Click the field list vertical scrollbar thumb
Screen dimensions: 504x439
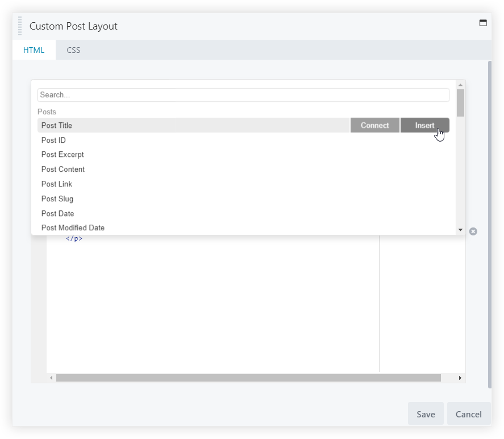click(460, 103)
